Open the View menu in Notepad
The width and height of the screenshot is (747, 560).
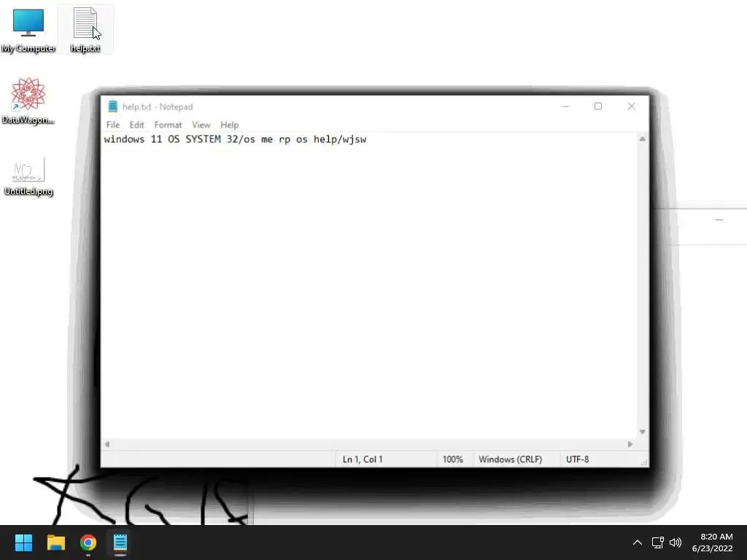[201, 125]
